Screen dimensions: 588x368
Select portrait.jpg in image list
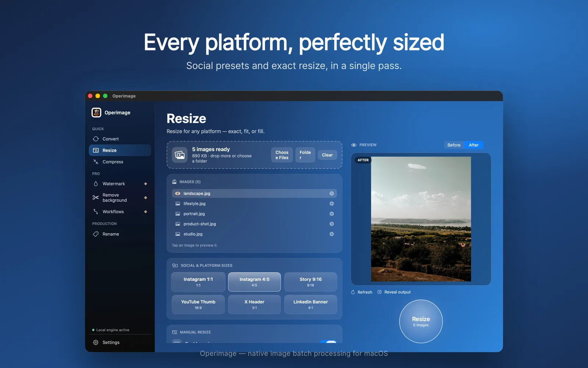[254, 214]
